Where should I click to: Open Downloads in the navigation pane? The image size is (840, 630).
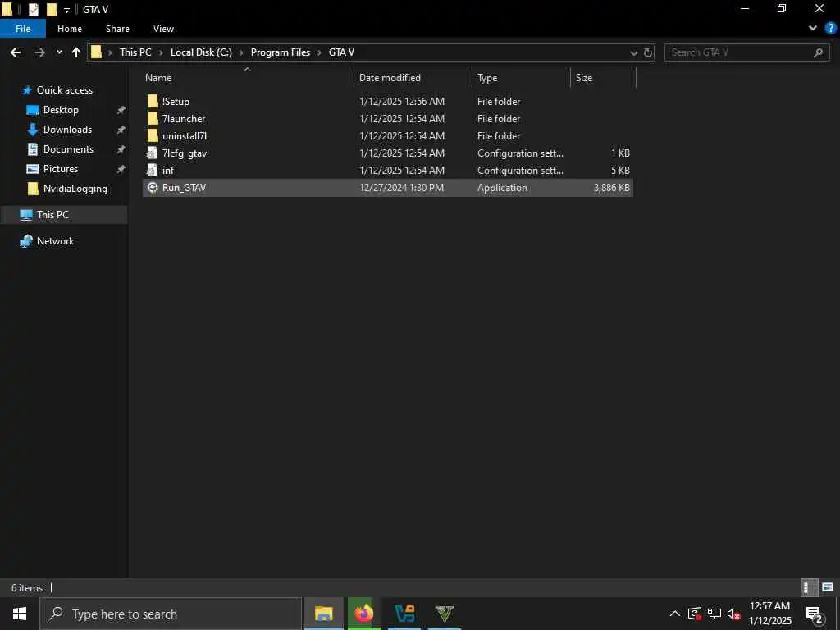click(67, 130)
